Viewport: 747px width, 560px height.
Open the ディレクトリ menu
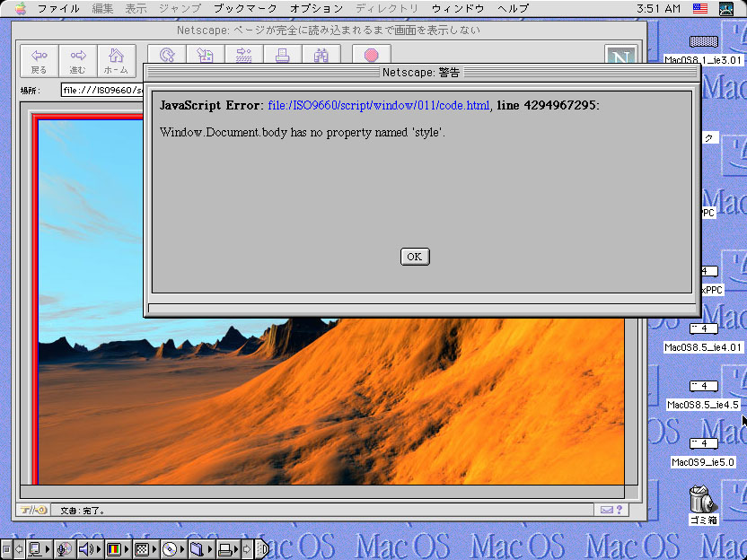coord(387,8)
